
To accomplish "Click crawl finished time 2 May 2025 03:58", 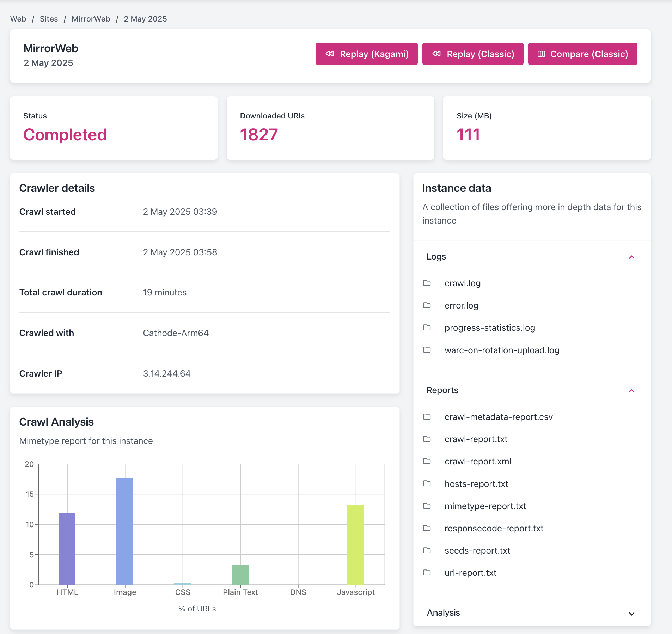I will (x=180, y=252).
